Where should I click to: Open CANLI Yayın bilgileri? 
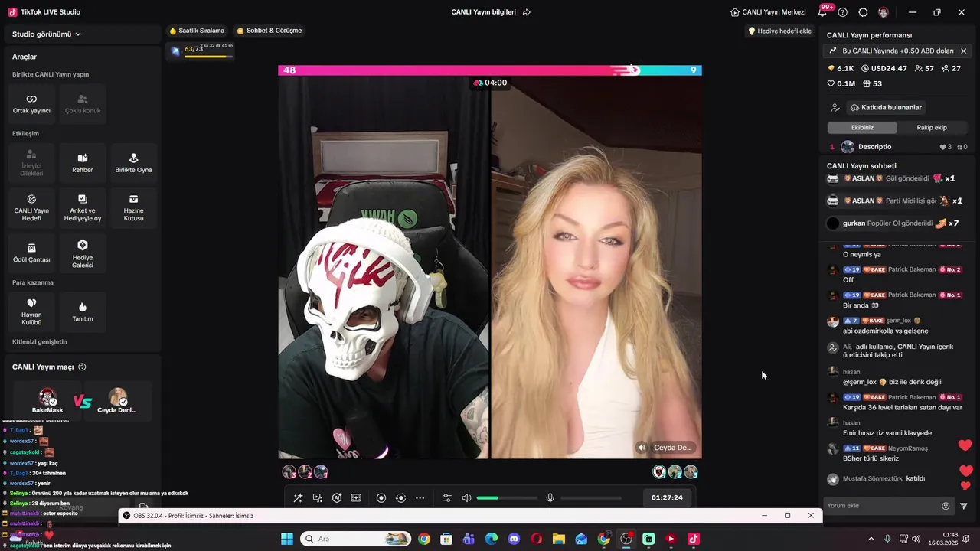click(483, 12)
